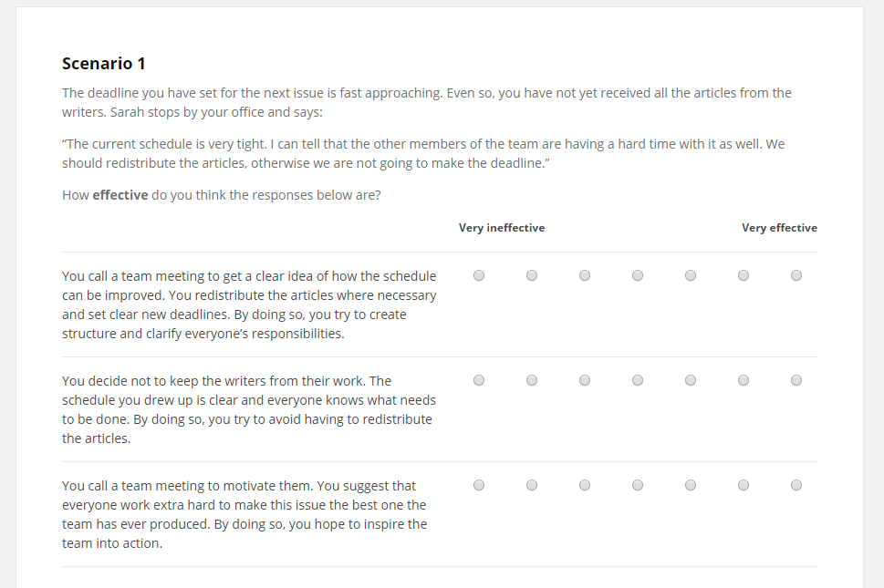Rate the redistribute-articles response as very ineffective
Viewport: 884px width, 588px height.
[479, 275]
